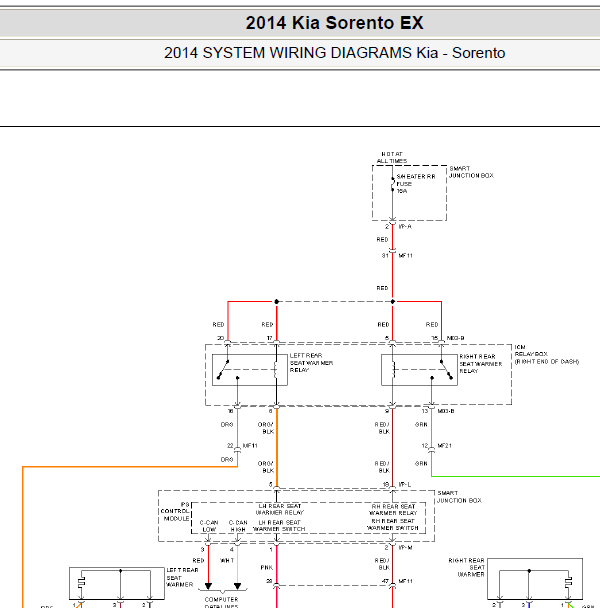The image size is (600, 608).
Task: Click the 2014 Kia Sorento EX title
Action: pyautogui.click(x=334, y=22)
